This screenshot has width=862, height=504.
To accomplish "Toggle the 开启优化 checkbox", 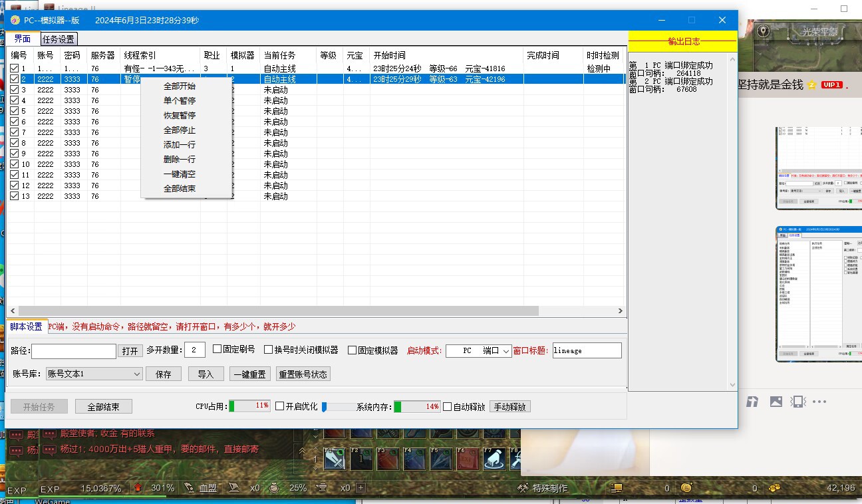I will [280, 406].
